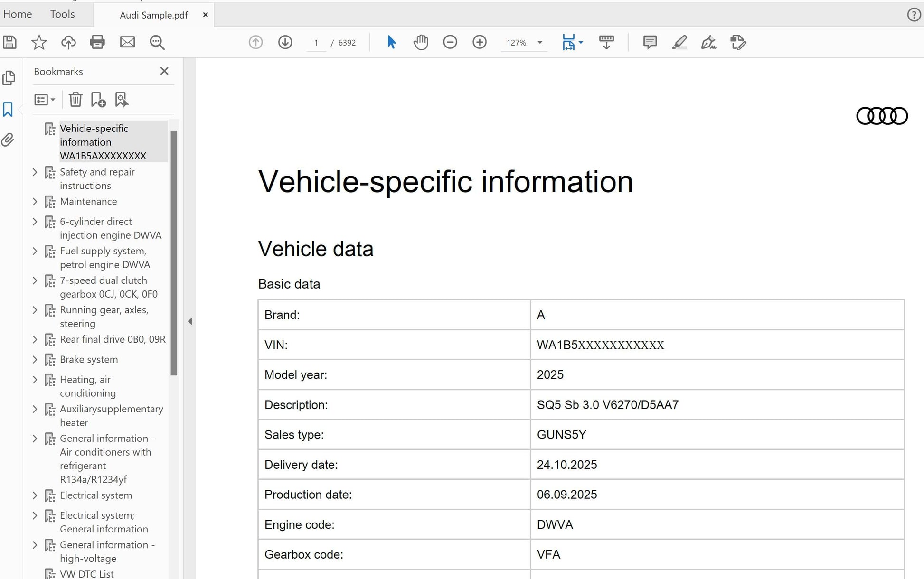The image size is (924, 579).
Task: Open the Fill & Sign tool
Action: pos(708,42)
